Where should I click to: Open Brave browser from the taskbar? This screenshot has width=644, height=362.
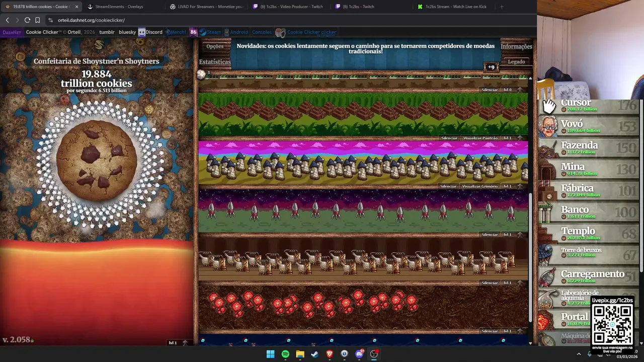(330, 354)
